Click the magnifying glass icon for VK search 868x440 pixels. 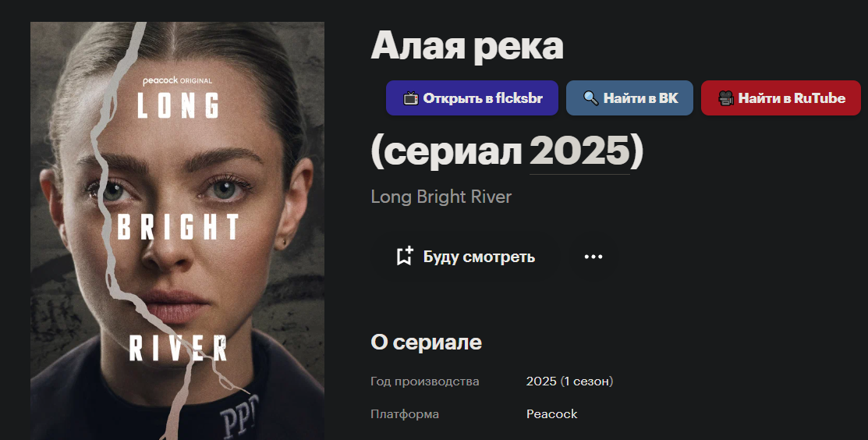[x=590, y=98]
